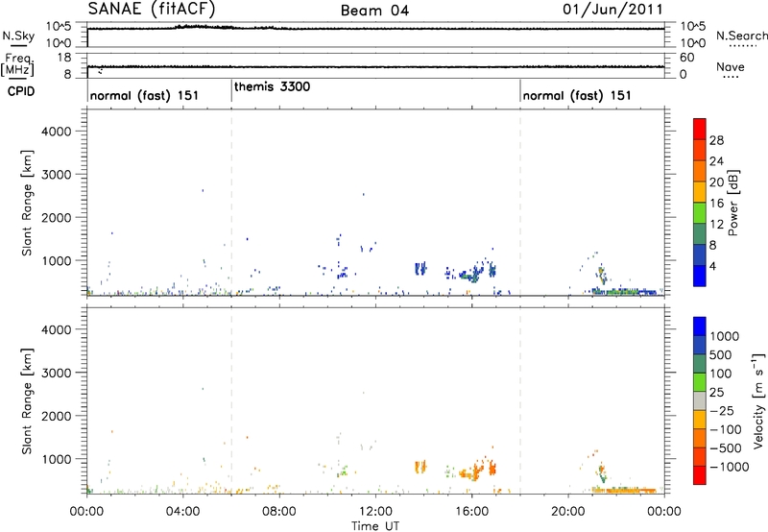The image size is (768, 532).
Task: Click the themis 3300 mode label
Action: [x=272, y=86]
